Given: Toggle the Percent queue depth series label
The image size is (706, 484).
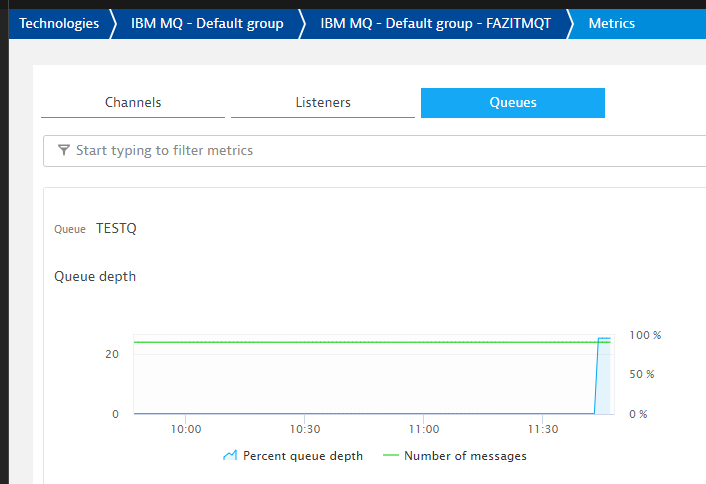Looking at the screenshot, I should [x=303, y=456].
